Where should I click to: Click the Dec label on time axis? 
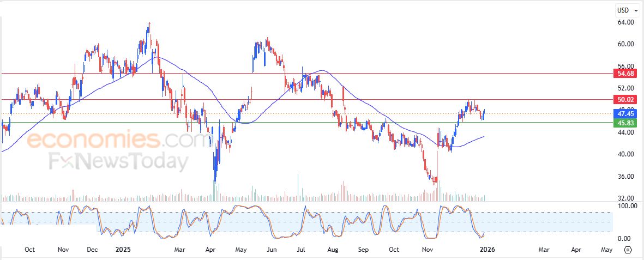93,250
